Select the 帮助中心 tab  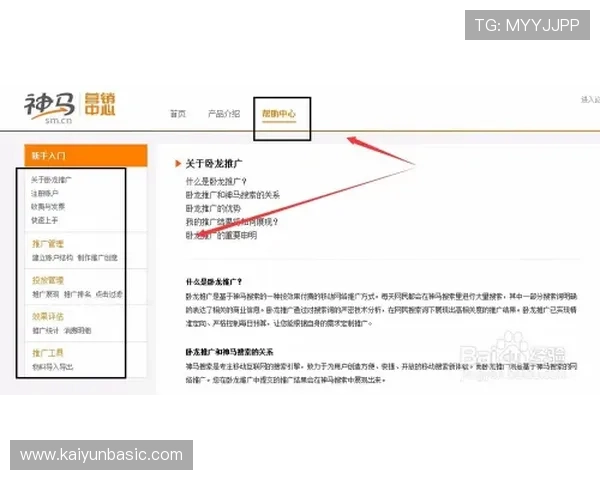click(x=279, y=114)
